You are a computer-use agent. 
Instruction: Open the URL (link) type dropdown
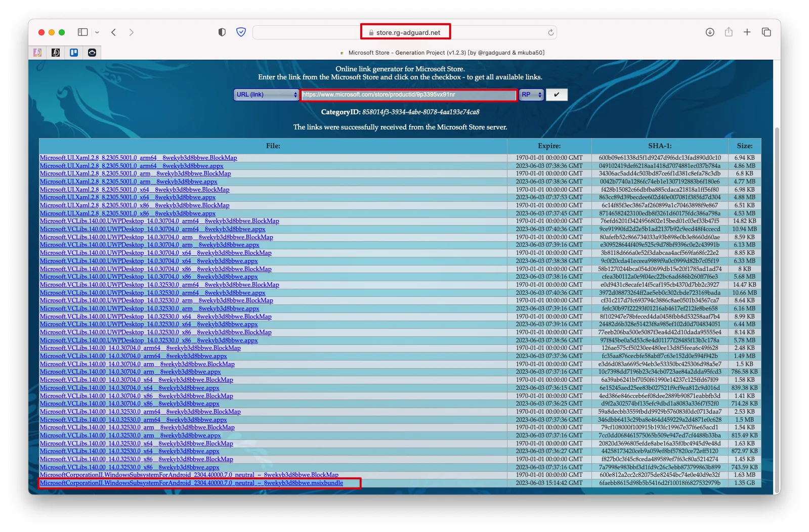267,95
